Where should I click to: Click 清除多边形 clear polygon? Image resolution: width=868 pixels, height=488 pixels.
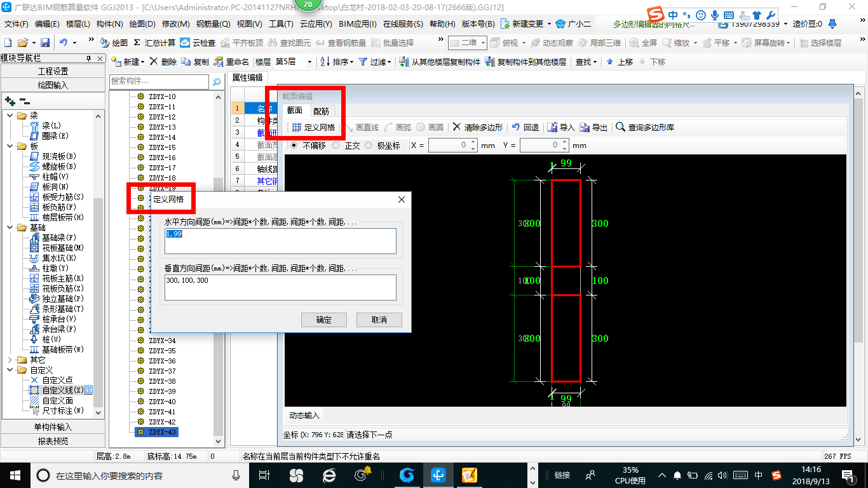[x=477, y=127]
